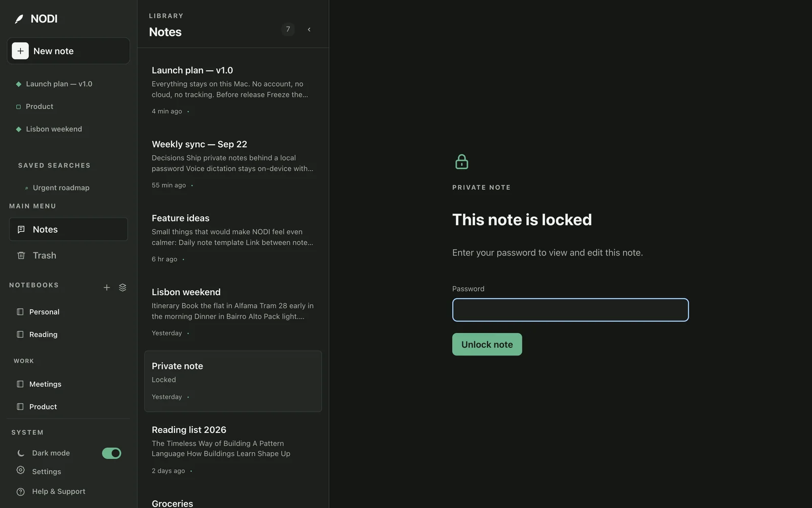Open Trash in the main menu
The height and width of the screenshot is (508, 812).
click(69, 256)
